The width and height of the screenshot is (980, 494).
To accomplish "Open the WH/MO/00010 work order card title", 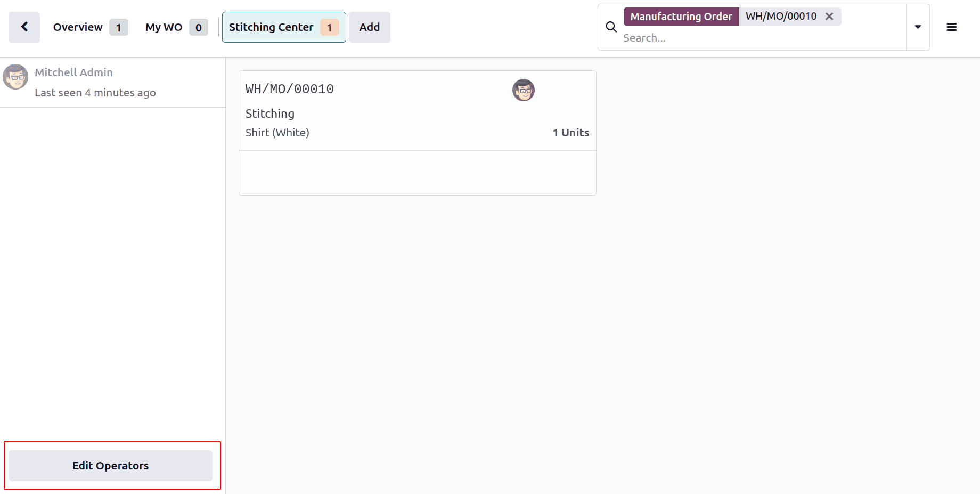I will pyautogui.click(x=290, y=89).
